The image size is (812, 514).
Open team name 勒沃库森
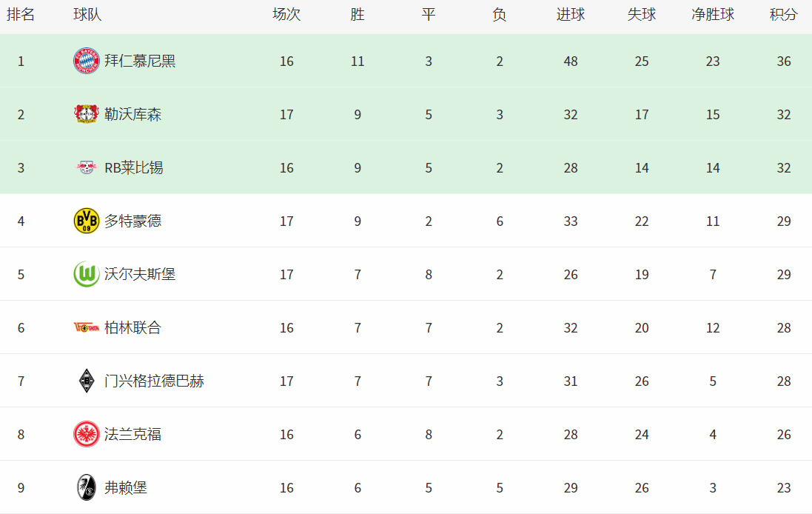pos(132,115)
